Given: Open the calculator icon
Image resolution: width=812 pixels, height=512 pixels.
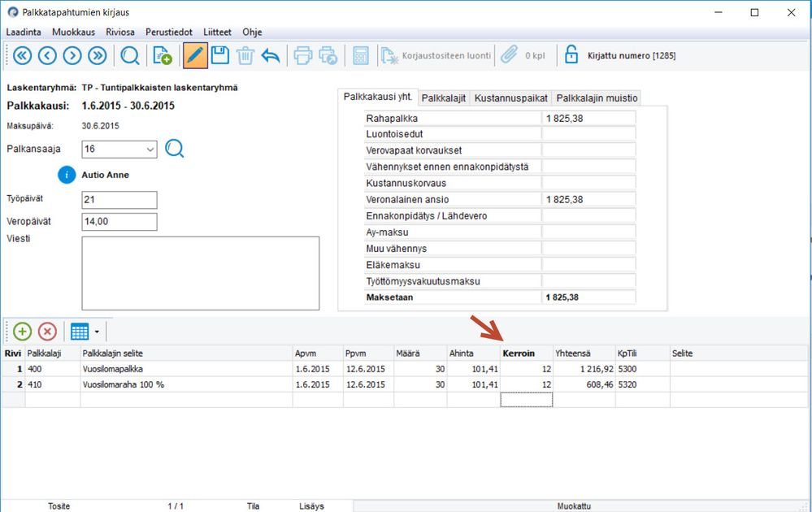Looking at the screenshot, I should (360, 55).
